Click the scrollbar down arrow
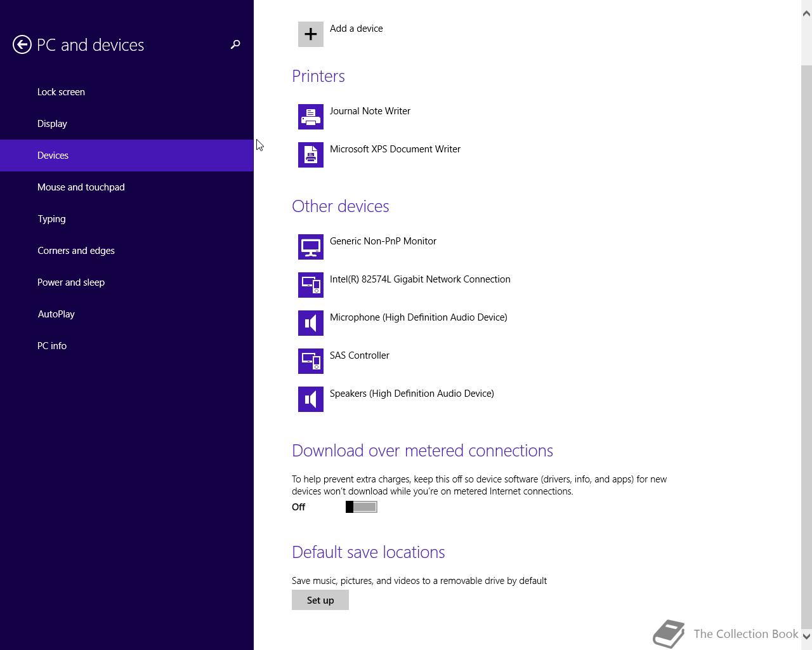The height and width of the screenshot is (650, 812). (806, 636)
